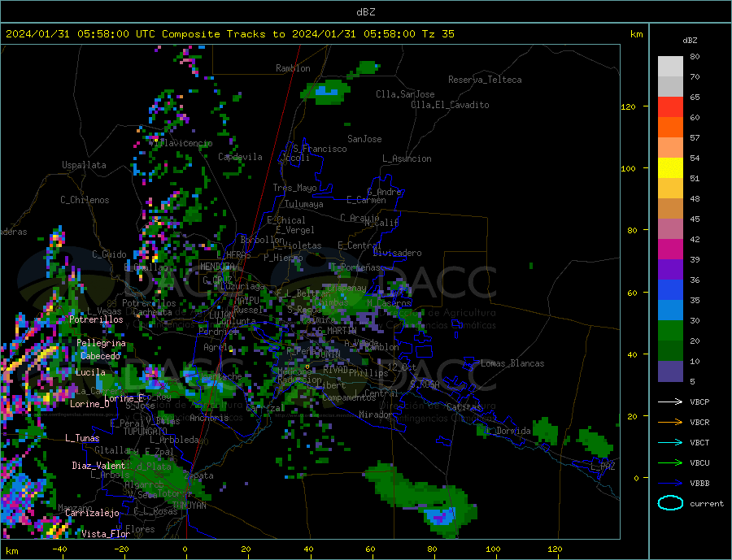Click the white VBCP arrow in legend
Screen dimensions: 732x560
tap(670, 402)
